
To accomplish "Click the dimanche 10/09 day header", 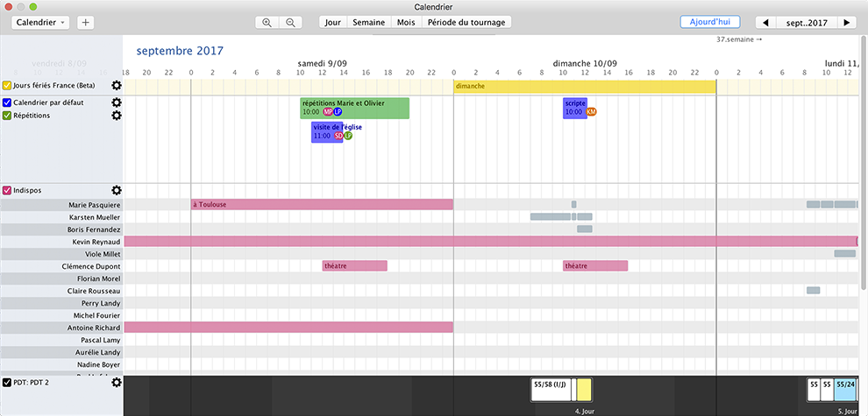I will pyautogui.click(x=585, y=64).
